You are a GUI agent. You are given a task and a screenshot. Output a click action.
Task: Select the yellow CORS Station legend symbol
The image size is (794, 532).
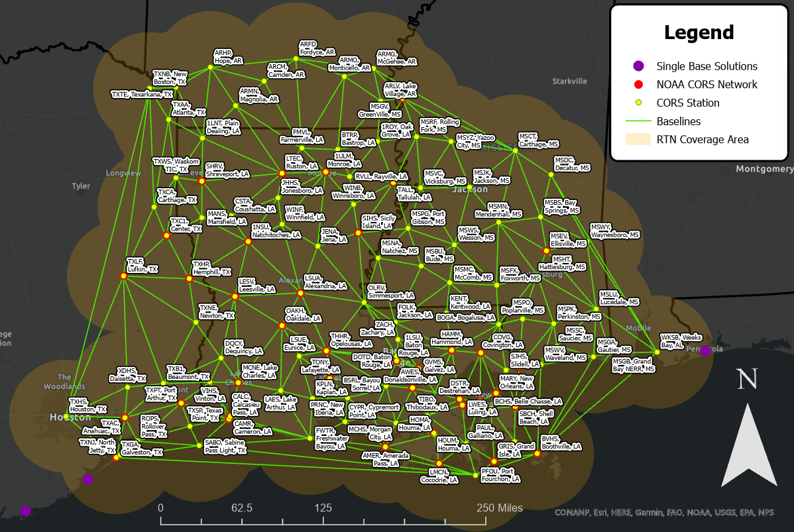638,103
